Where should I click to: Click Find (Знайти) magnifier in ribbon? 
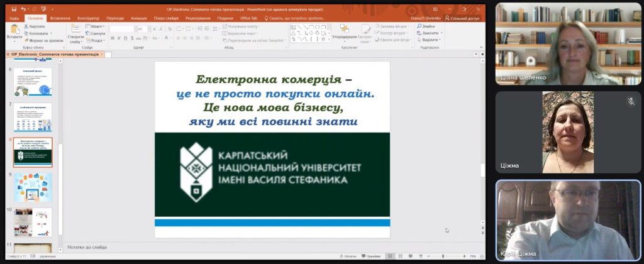click(426, 26)
